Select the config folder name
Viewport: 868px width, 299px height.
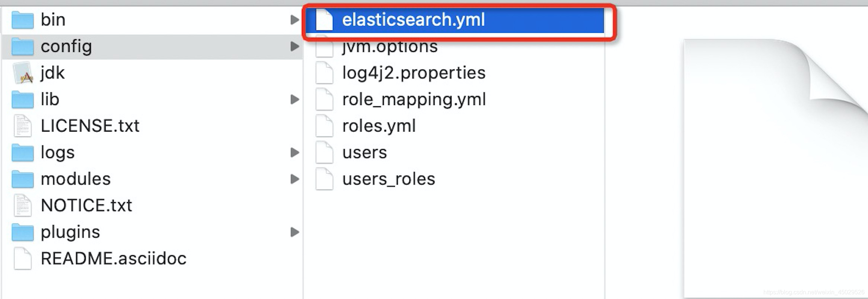66,47
